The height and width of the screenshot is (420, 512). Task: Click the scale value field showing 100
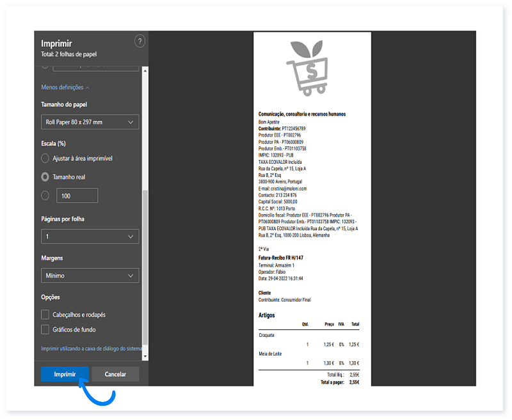pyautogui.click(x=77, y=196)
